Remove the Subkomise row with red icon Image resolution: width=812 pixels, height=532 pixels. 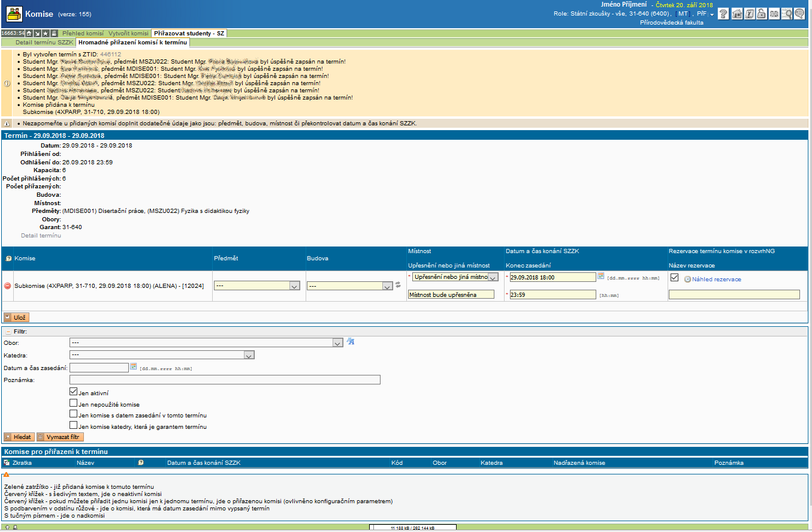(8, 286)
